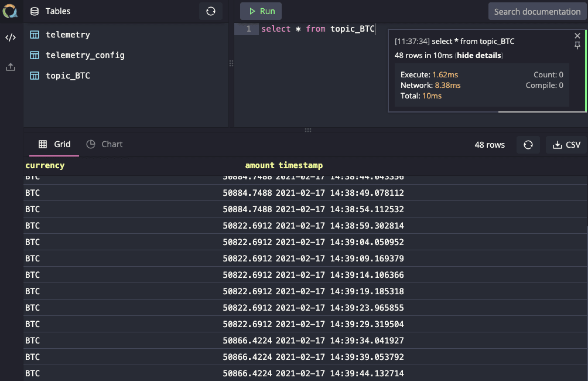Click the currency column header
Screen dimensions: 588x381
pyautogui.click(x=45, y=165)
